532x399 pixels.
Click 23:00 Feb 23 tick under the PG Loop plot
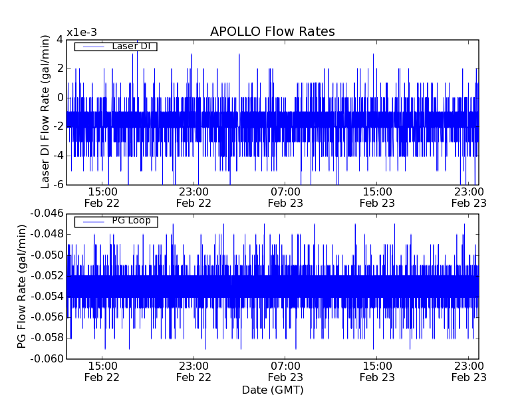pos(469,371)
